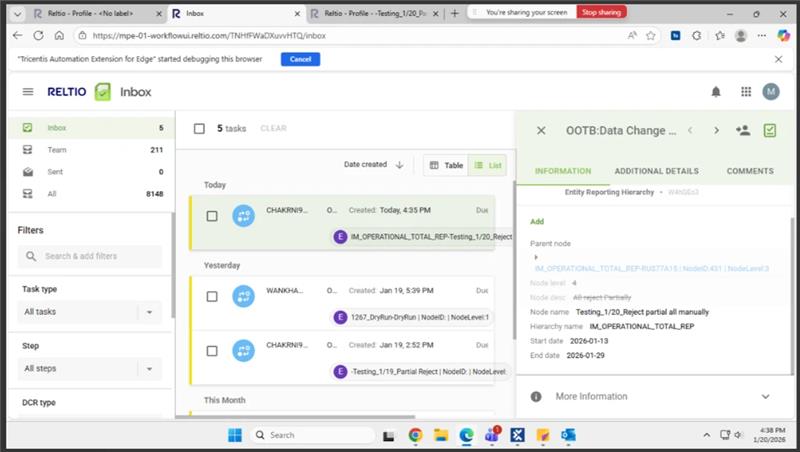Switch to Reltio Profile Testing_1/20 browser tab

pyautogui.click(x=375, y=14)
